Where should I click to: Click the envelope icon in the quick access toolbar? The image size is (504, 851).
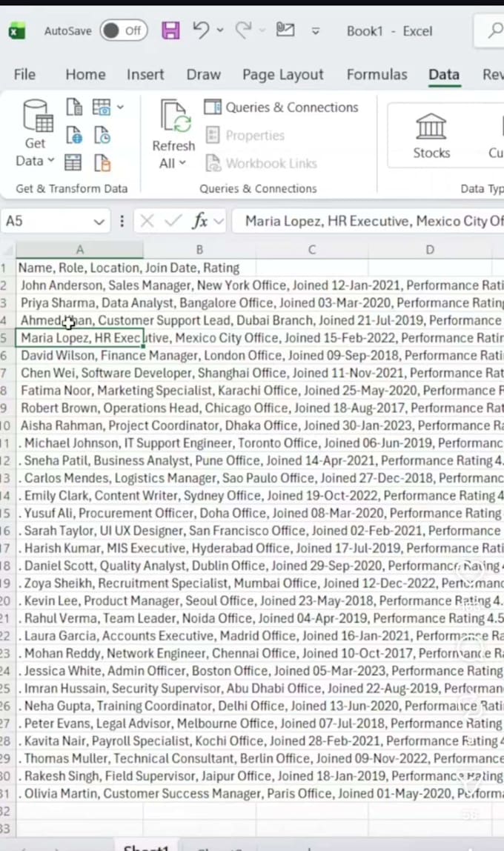(285, 30)
